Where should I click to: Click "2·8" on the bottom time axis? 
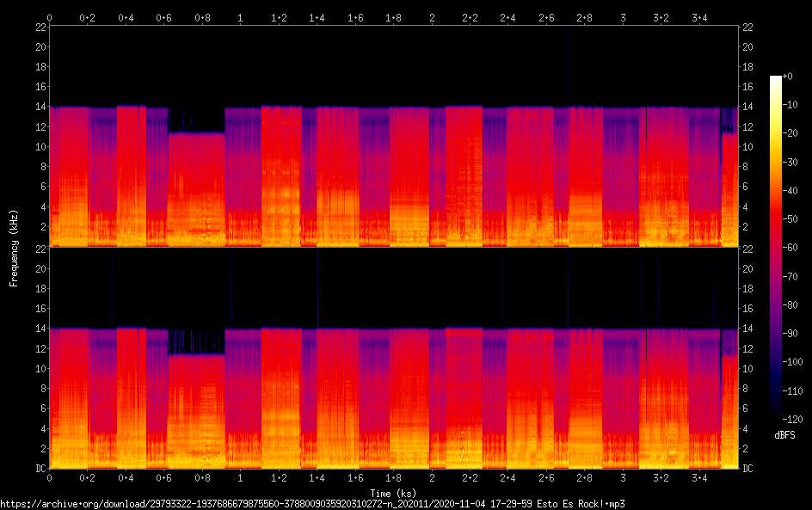[584, 478]
